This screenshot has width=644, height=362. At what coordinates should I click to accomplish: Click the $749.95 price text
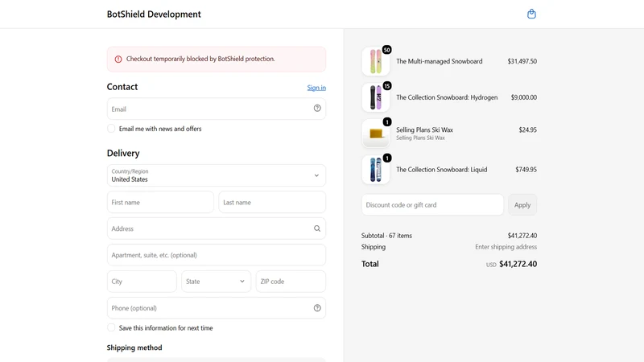526,170
